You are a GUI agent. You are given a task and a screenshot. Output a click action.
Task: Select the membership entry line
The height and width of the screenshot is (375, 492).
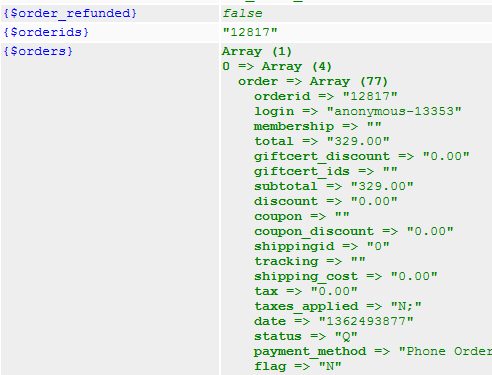[x=318, y=126]
